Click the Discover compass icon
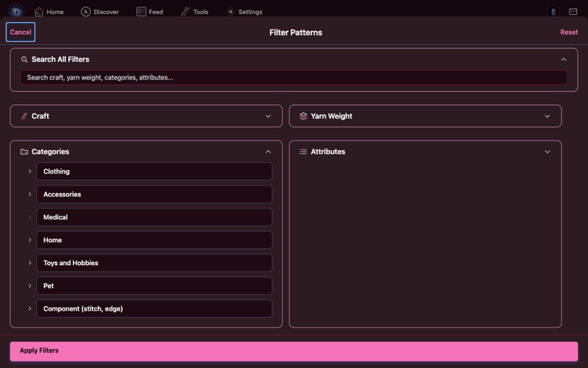The image size is (588, 368). [x=85, y=12]
